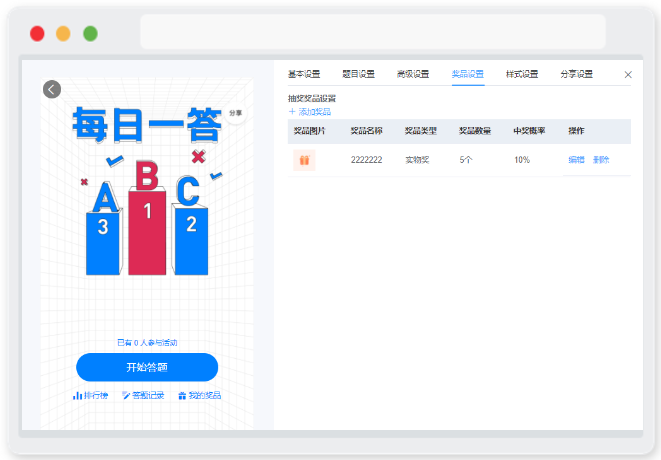The image size is (661, 460).
Task: Click the 10% winning probability cell
Action: 522,160
